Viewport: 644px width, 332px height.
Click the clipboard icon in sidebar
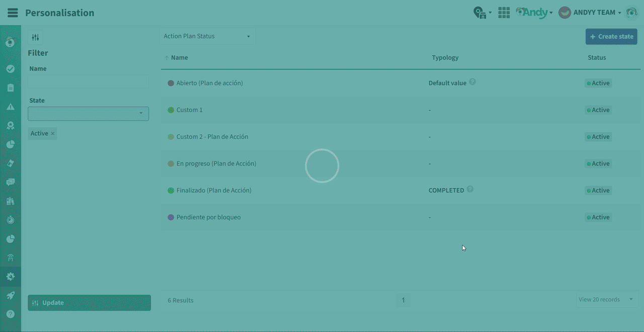(10, 88)
